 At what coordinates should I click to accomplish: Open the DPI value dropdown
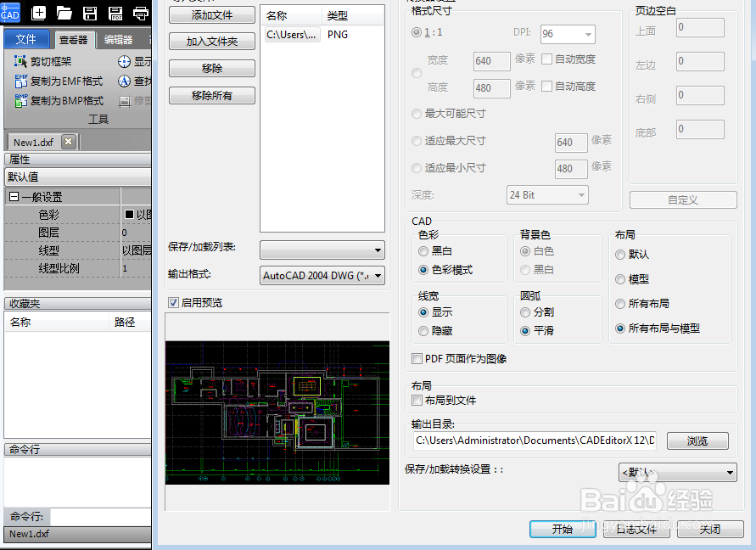pyautogui.click(x=568, y=34)
